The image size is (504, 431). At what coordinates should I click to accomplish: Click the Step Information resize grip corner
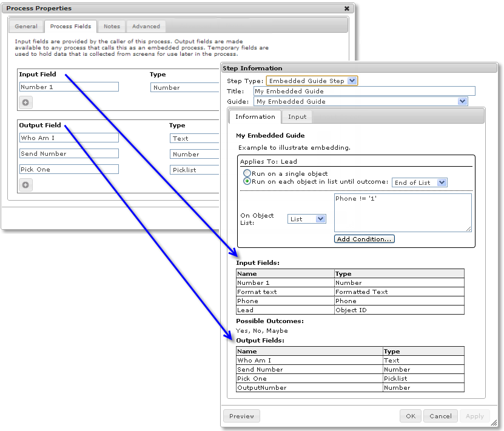(494, 423)
